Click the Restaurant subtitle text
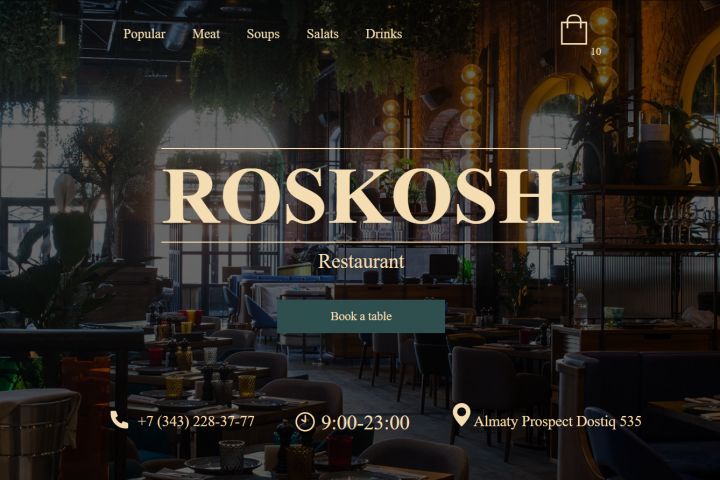This screenshot has height=480, width=720. (361, 261)
